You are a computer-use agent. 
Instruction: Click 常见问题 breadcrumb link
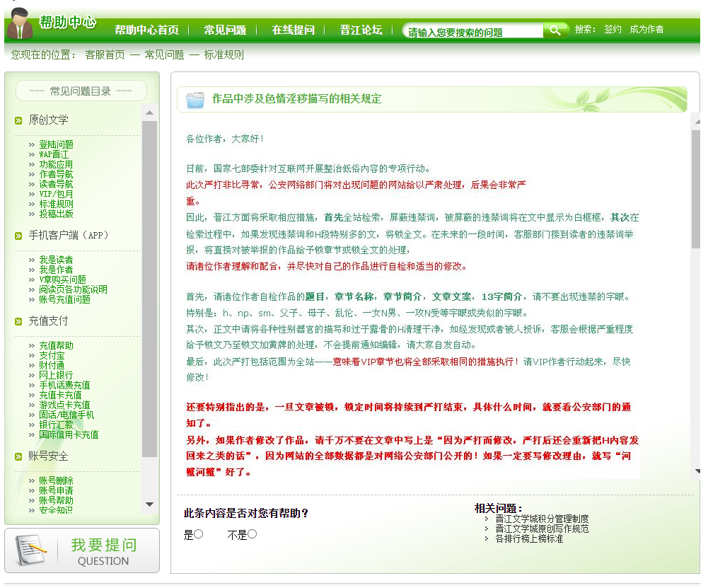[164, 55]
